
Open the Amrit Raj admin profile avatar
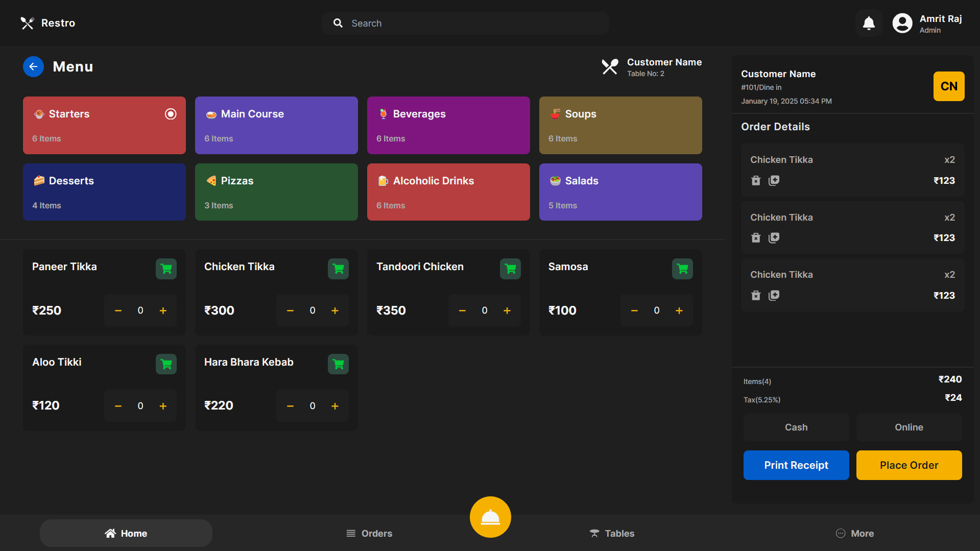[902, 23]
